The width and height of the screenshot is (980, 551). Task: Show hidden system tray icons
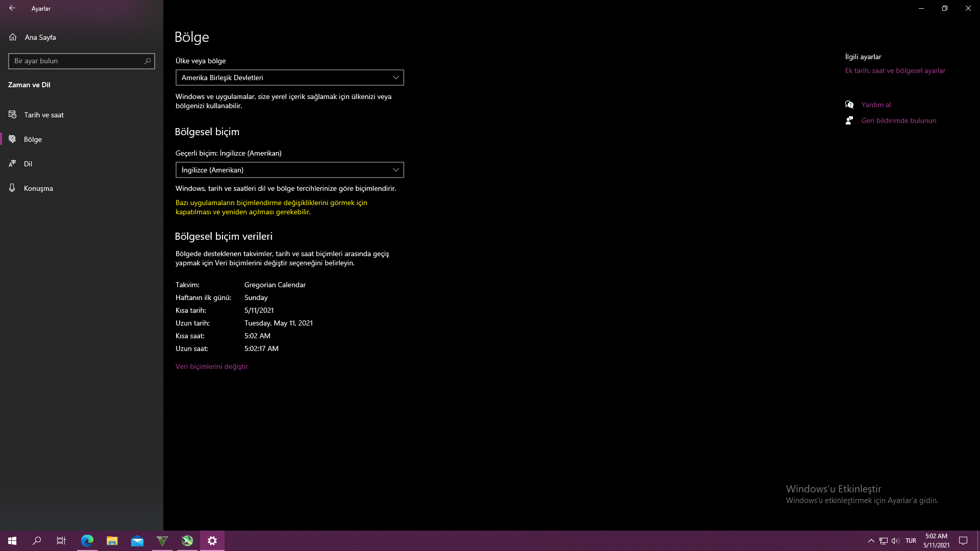coord(871,541)
